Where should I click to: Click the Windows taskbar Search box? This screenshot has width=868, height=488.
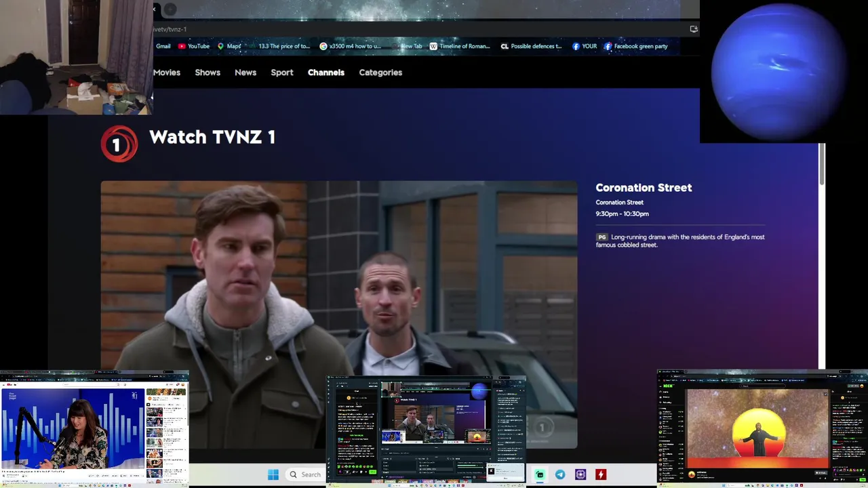point(304,474)
